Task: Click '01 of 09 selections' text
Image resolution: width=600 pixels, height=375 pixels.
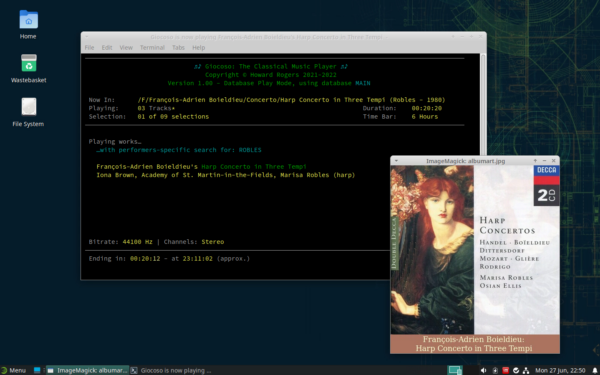Action: point(173,117)
